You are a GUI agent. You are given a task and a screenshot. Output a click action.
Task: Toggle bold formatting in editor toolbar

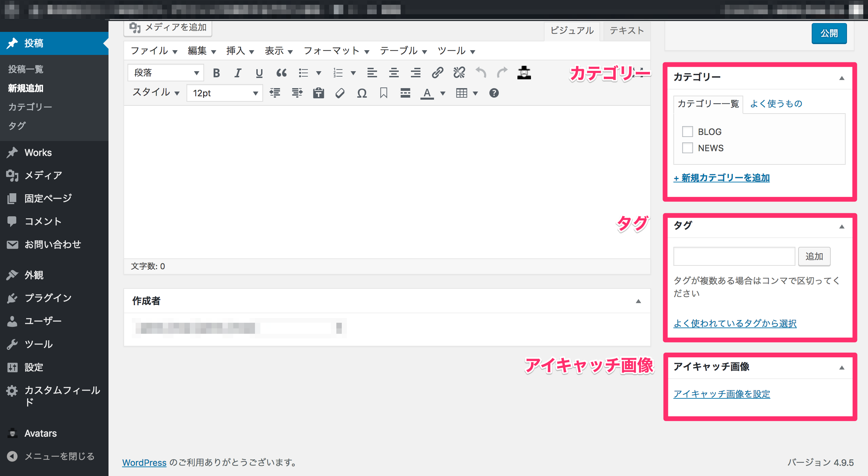coord(216,73)
